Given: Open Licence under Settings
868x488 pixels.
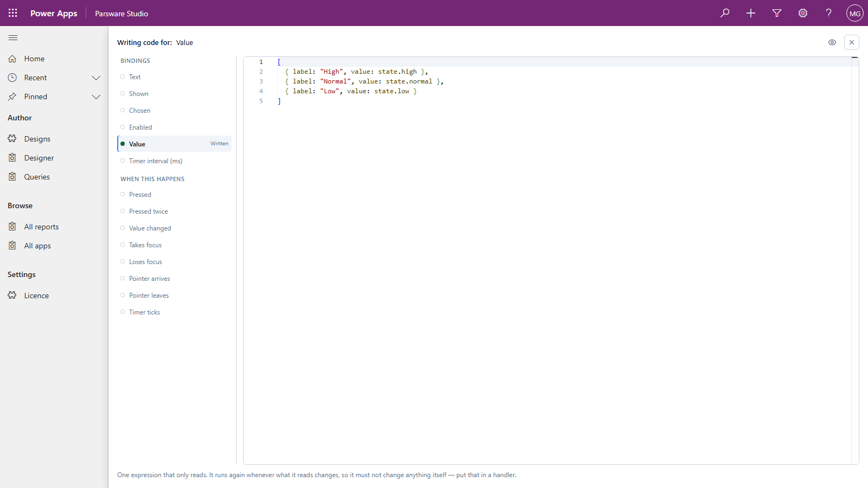Looking at the screenshot, I should pos(54,296).
